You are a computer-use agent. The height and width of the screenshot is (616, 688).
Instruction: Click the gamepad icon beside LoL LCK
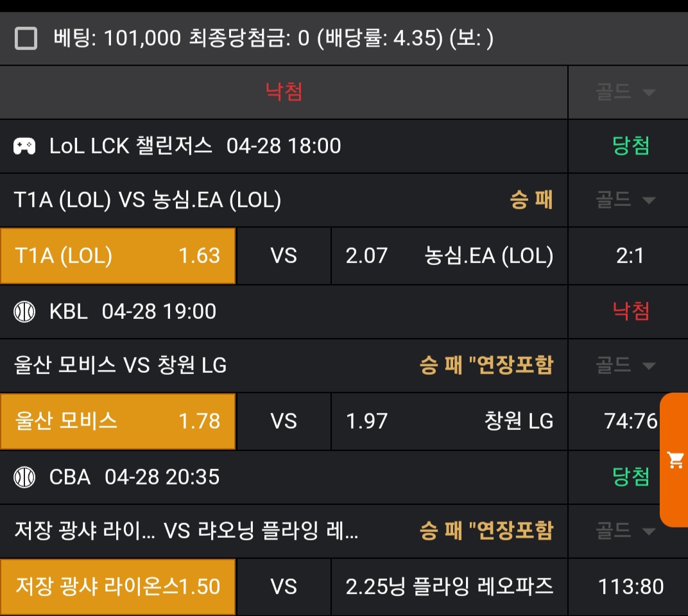tap(25, 146)
